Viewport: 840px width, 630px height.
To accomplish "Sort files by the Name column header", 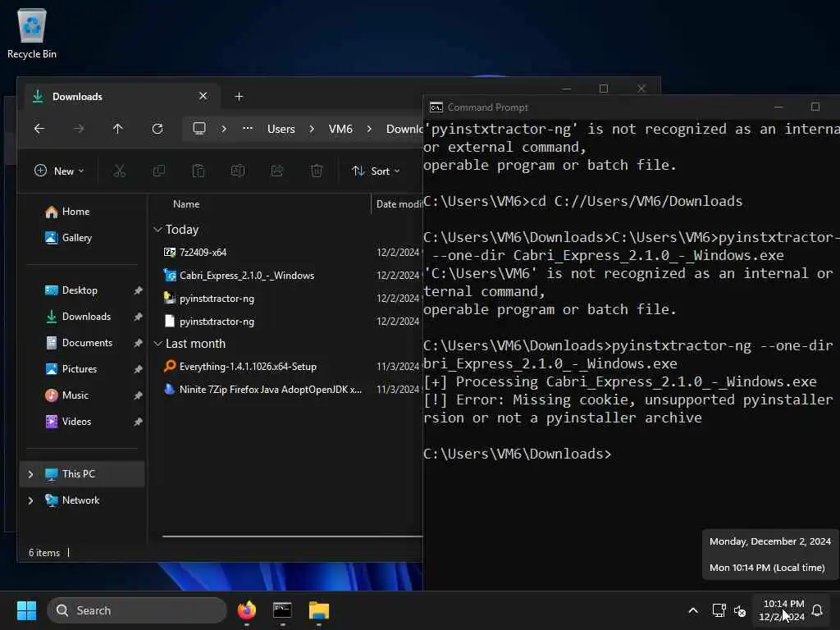I will click(x=186, y=204).
